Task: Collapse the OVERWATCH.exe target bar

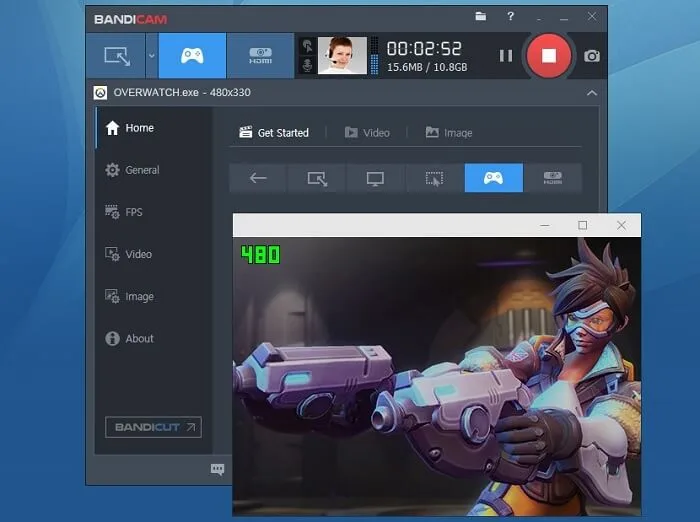Action: [x=592, y=93]
